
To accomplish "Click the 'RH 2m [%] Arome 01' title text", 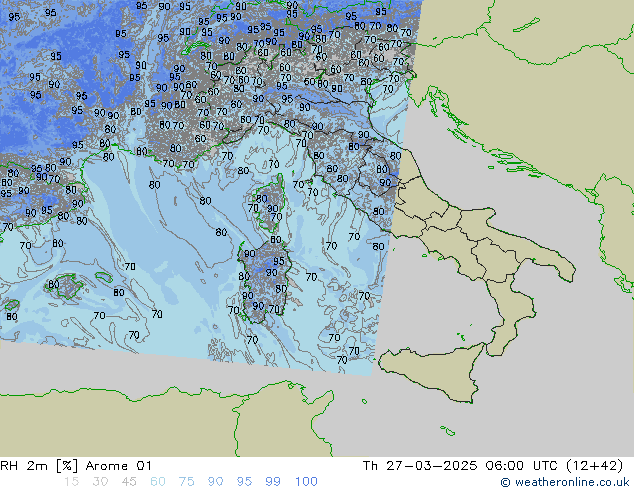I will (x=76, y=466).
